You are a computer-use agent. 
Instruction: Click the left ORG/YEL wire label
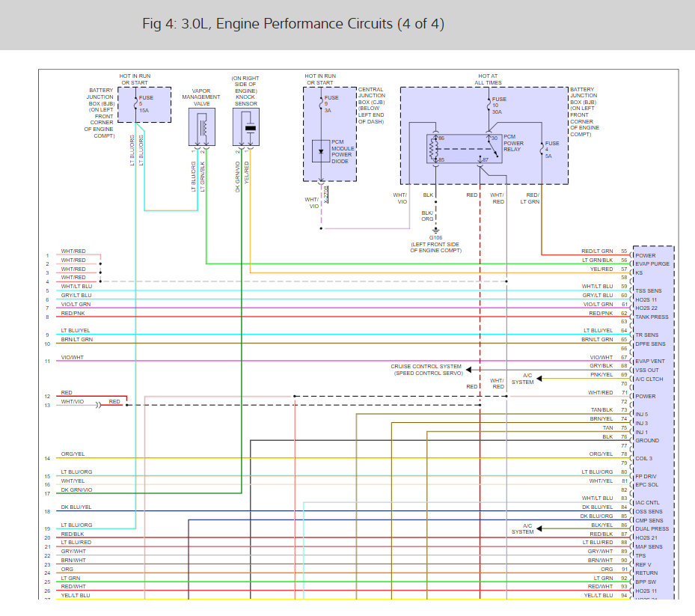[73, 454]
